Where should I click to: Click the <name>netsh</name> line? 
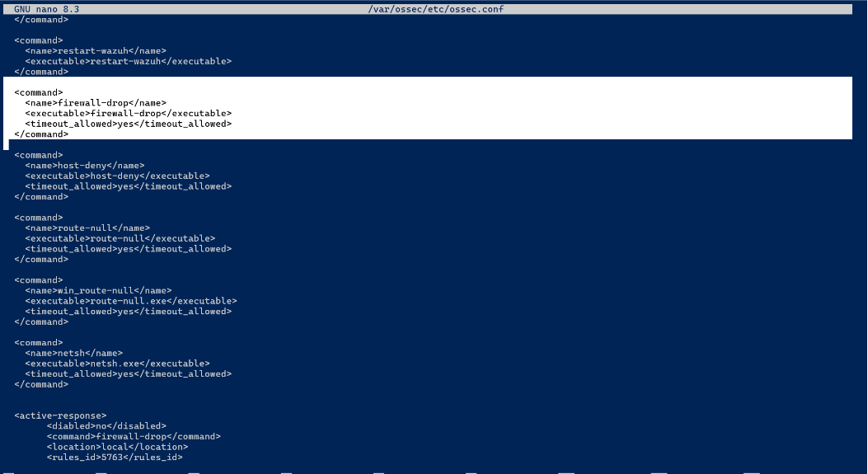(73, 354)
